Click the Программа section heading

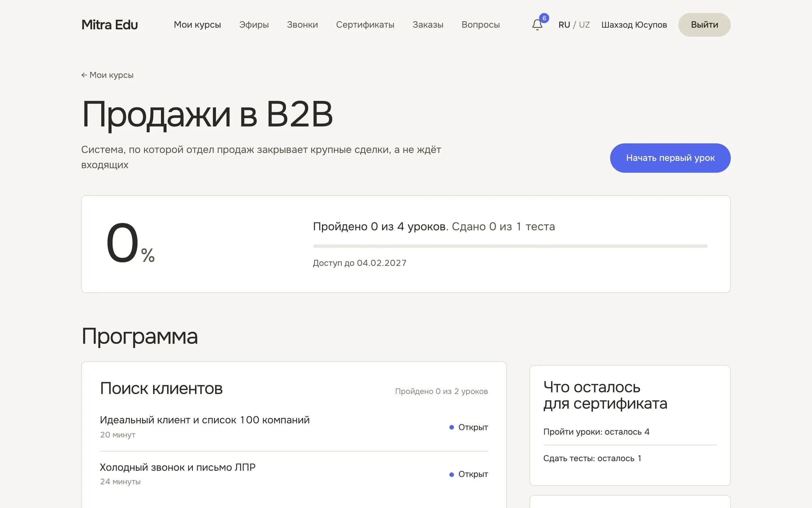(140, 336)
